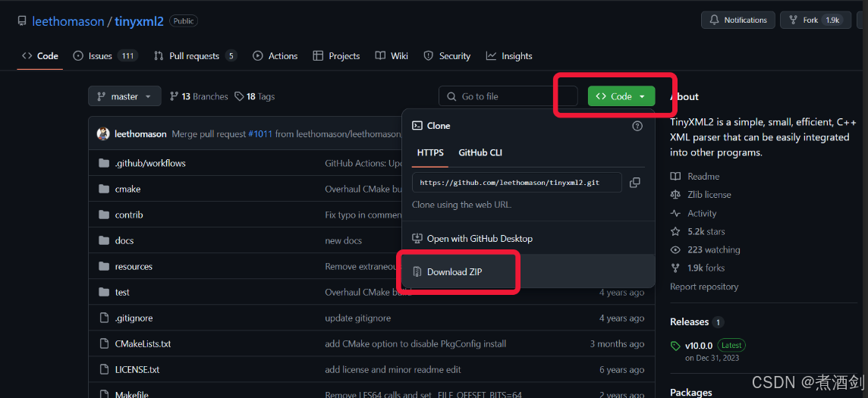Click the folder icon next to test
This screenshot has width=868, height=398.
coord(103,292)
